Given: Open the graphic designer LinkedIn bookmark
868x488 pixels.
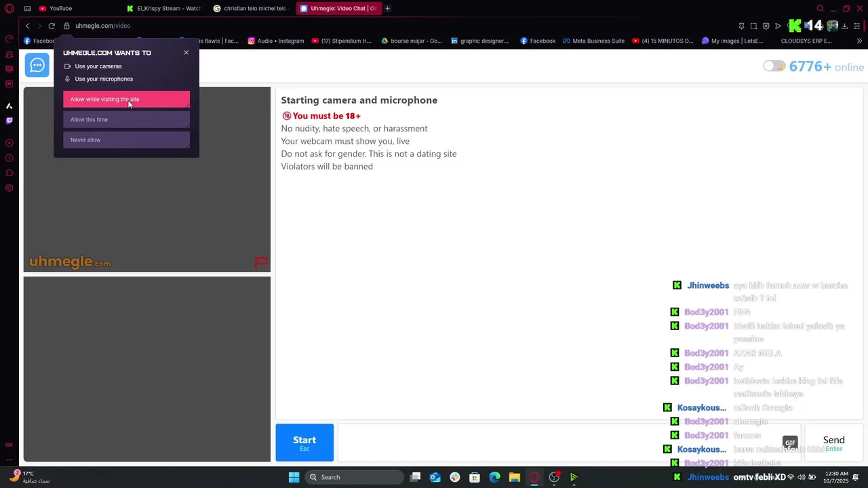Looking at the screenshot, I should coord(479,41).
